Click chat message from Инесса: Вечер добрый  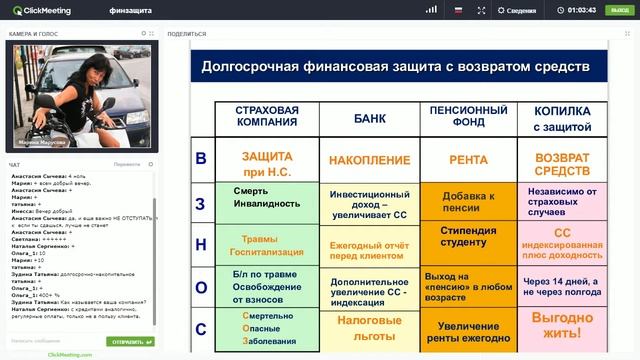[42, 211]
